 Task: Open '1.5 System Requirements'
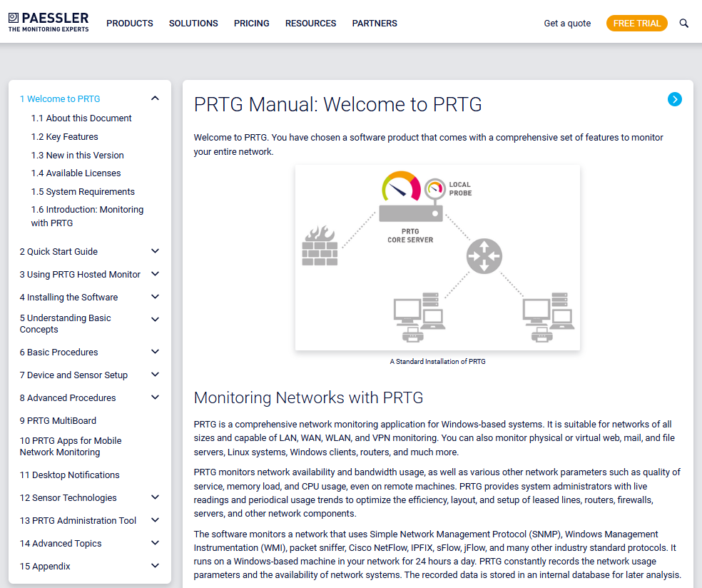[83, 191]
